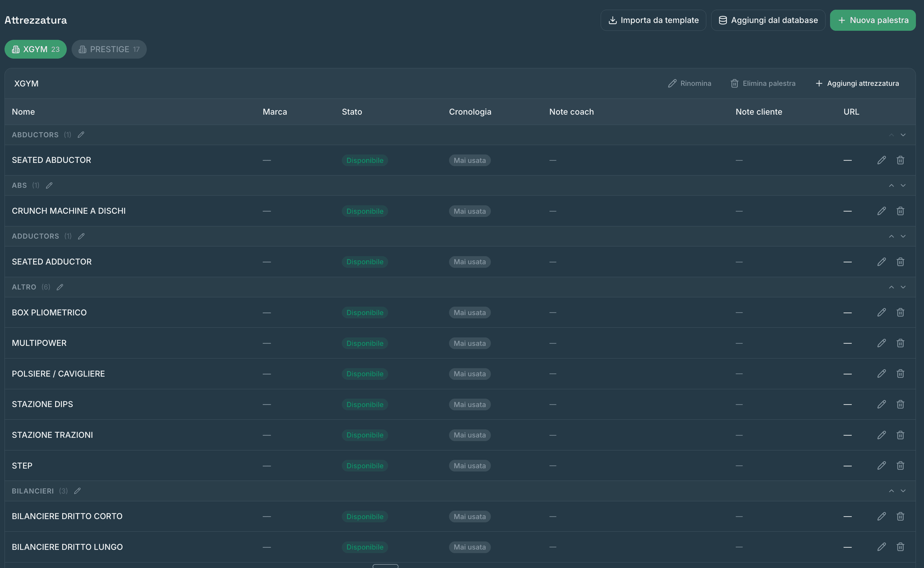Move ABS category up with chevron
The height and width of the screenshot is (568, 924).
(x=891, y=186)
